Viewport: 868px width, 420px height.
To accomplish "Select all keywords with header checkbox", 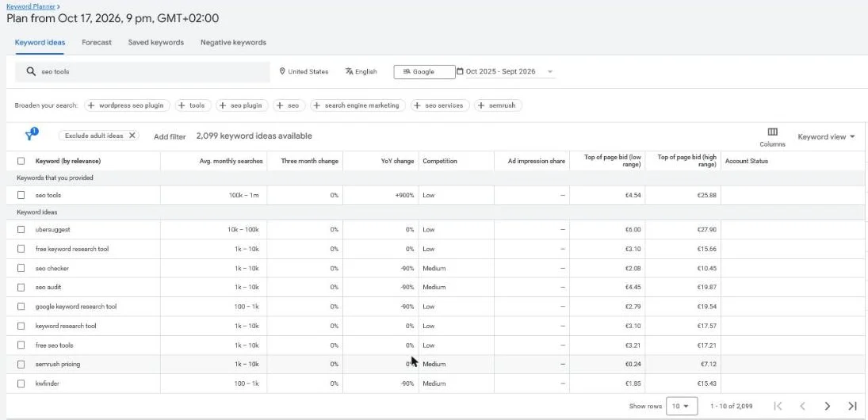I will pyautogui.click(x=21, y=161).
